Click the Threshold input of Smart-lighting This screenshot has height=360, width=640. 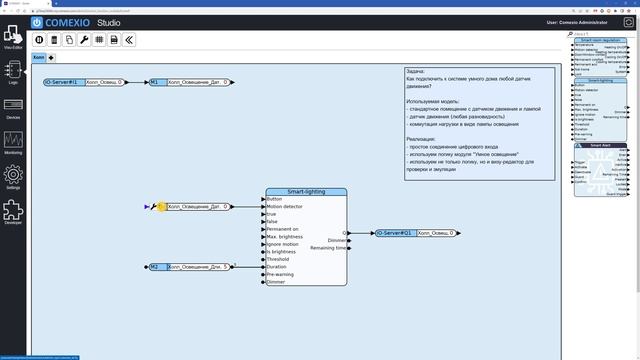pos(276,260)
